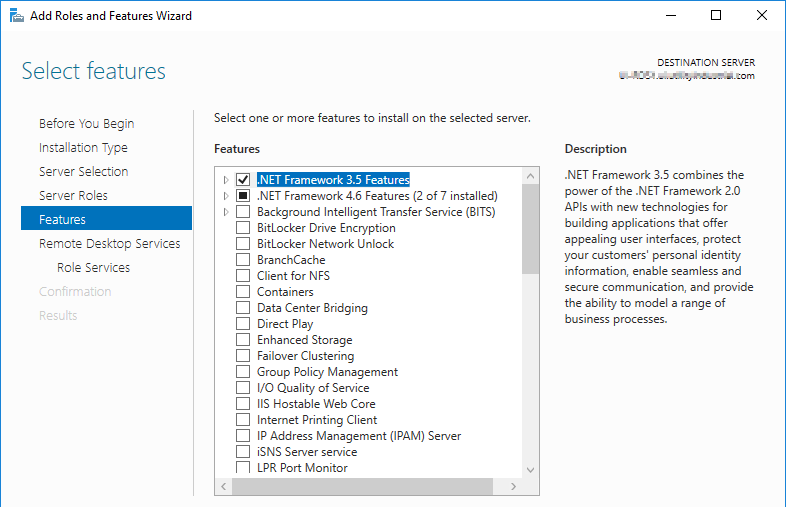Enable IIS Hostable Web Core checkbox

[243, 404]
